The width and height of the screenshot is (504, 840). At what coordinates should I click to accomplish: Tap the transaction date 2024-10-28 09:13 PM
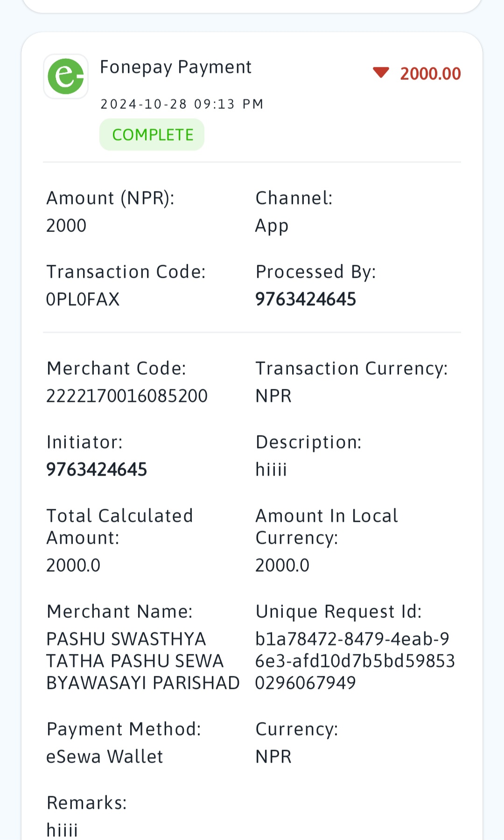point(182,104)
